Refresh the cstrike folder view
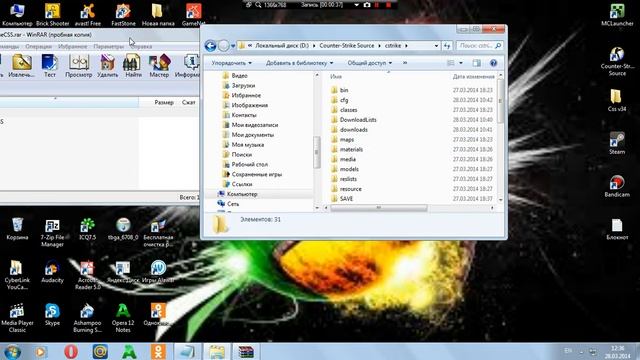 (x=447, y=46)
